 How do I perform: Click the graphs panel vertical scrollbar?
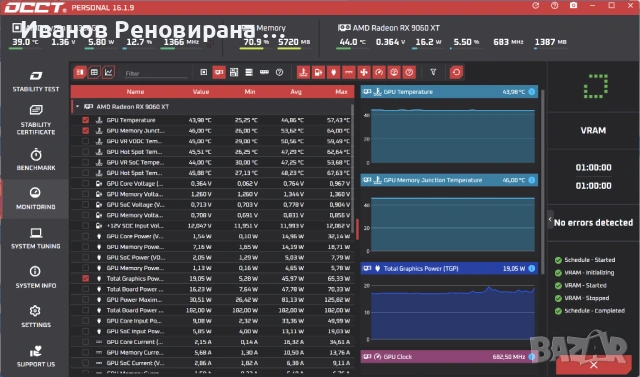pyautogui.click(x=542, y=182)
